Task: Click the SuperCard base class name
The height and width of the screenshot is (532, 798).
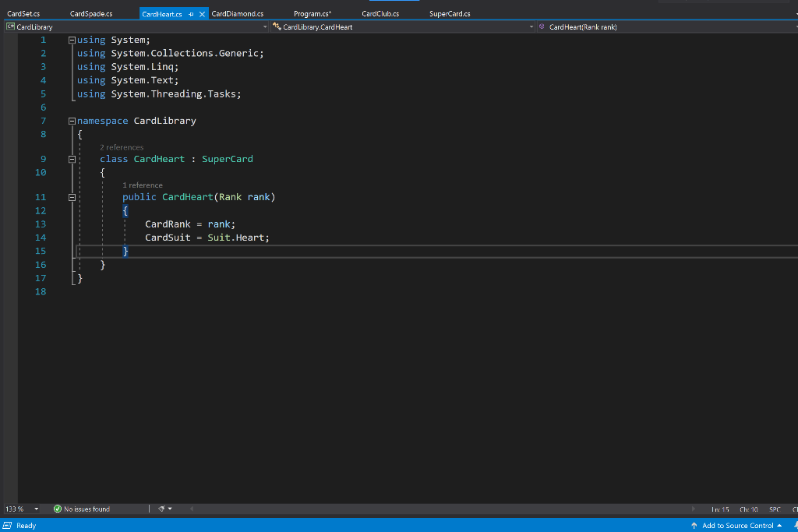Action: (x=228, y=159)
